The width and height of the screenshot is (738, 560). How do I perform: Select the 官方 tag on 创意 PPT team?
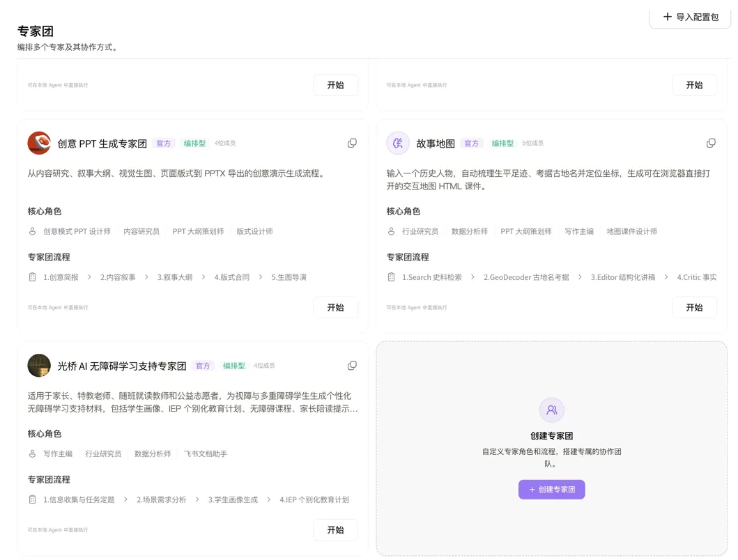point(164,143)
